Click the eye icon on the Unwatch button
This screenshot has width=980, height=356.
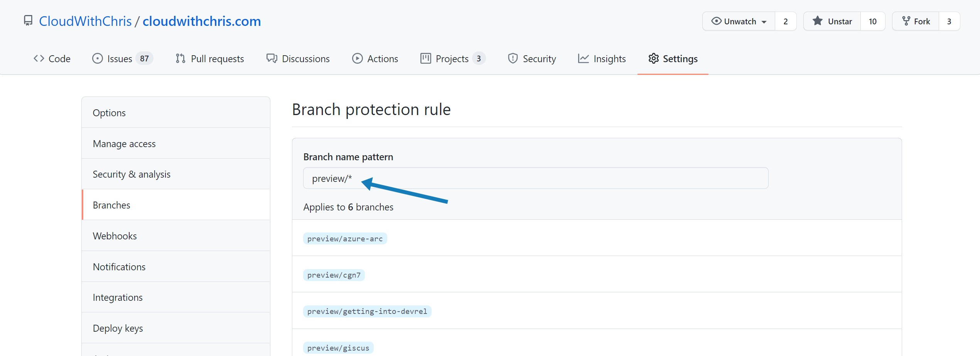click(x=716, y=21)
